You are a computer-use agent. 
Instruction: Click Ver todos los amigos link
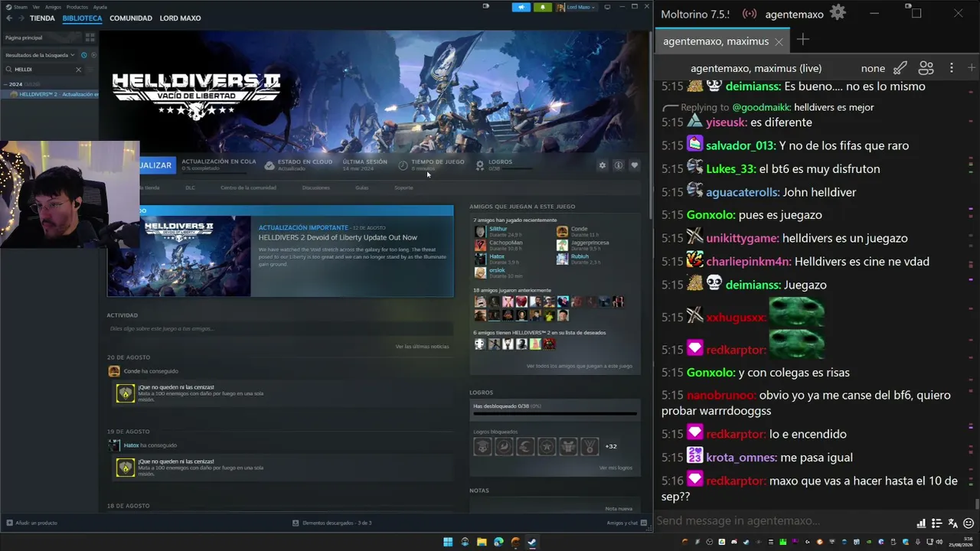tap(580, 366)
